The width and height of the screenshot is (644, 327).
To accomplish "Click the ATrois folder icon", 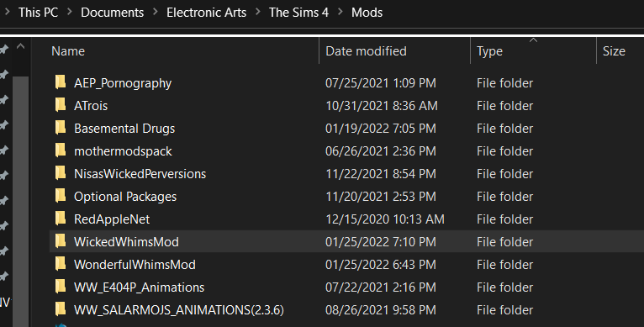I will tap(61, 105).
